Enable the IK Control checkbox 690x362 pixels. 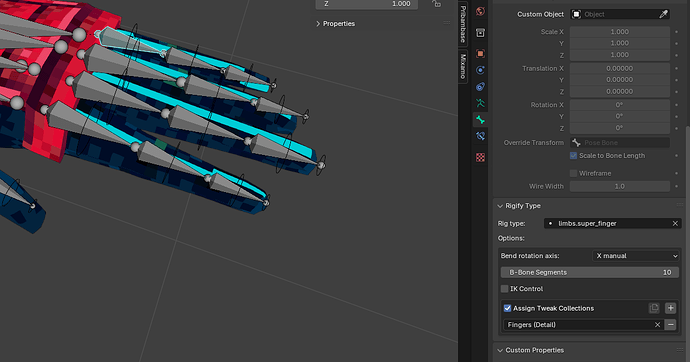pos(505,289)
